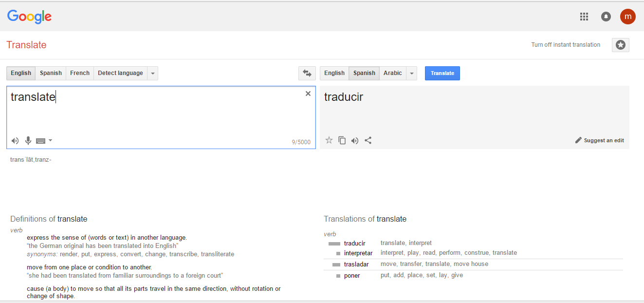Open the Google apps grid
Viewport: 644px width, 303px height.
tap(584, 17)
